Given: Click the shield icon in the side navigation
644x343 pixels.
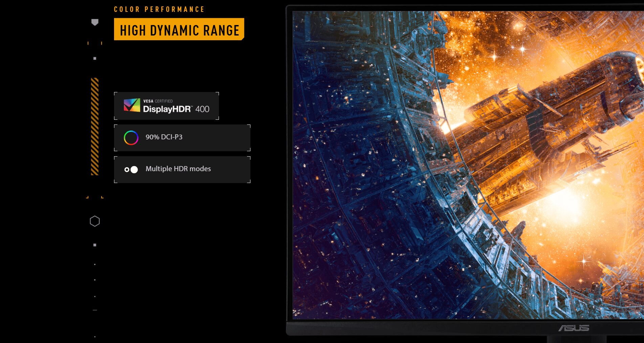Looking at the screenshot, I should tap(95, 22).
